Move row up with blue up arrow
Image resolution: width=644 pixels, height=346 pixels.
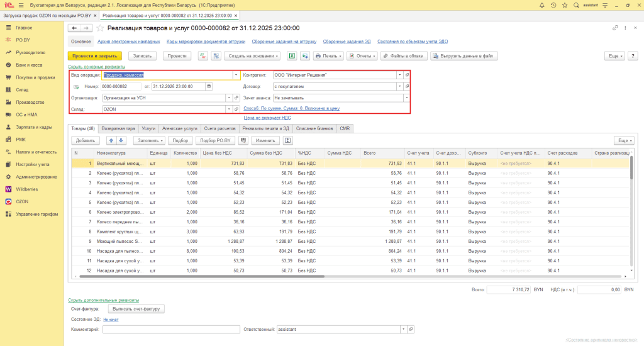pos(111,140)
